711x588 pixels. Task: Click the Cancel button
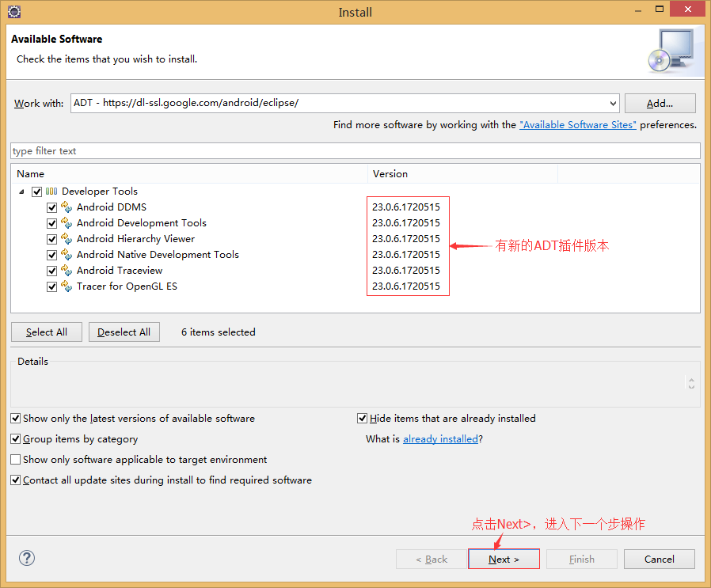[x=660, y=559]
